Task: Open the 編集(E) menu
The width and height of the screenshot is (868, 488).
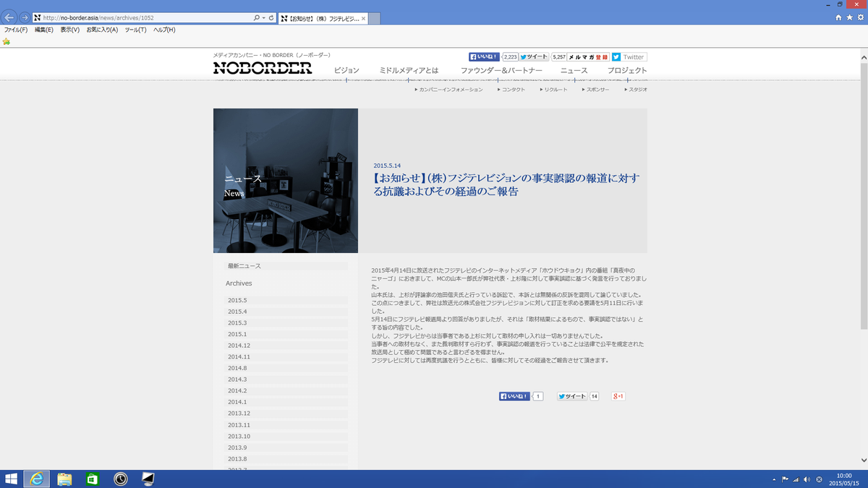Action: (44, 30)
